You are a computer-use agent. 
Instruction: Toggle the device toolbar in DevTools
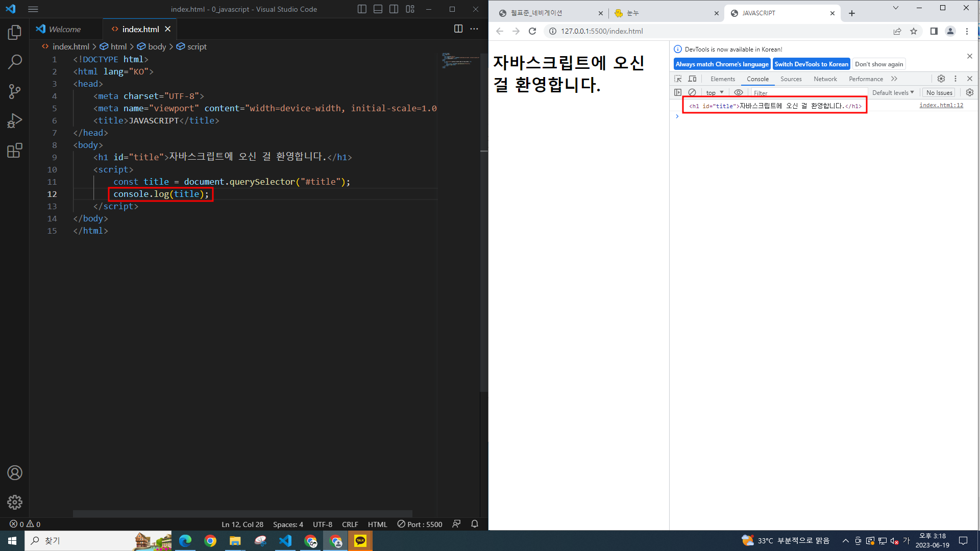pos(692,79)
